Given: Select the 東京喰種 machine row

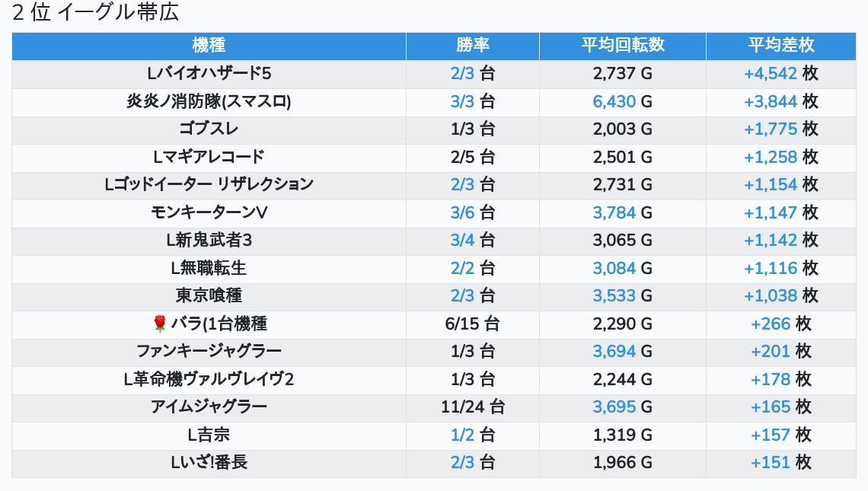Looking at the screenshot, I should coord(209,295).
